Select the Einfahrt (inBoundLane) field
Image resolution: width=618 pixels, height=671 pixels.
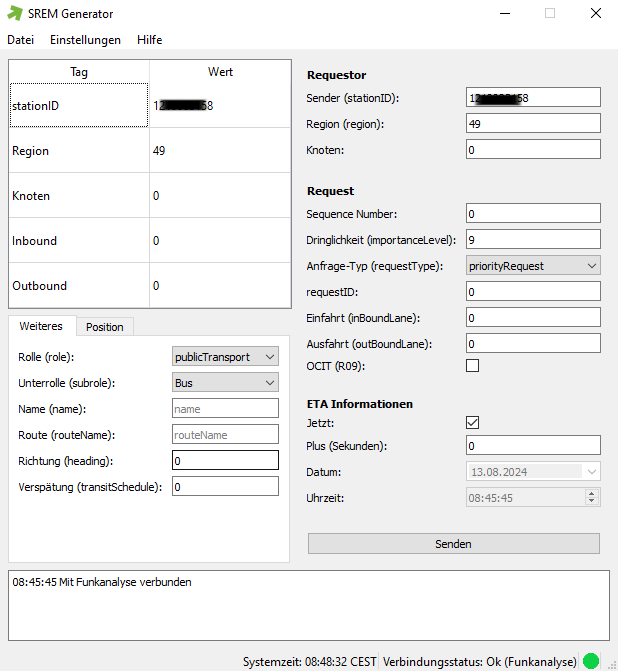click(x=533, y=318)
